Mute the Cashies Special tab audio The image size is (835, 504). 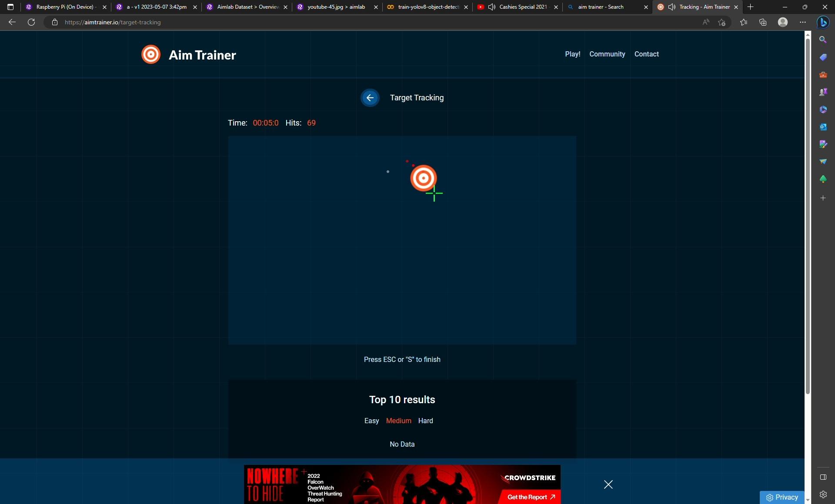tap(492, 7)
